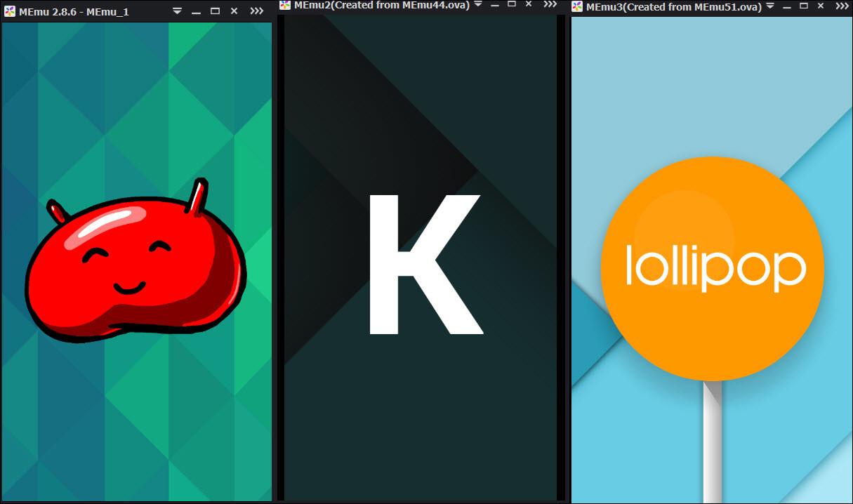Minimize the MEmu_1 window
Viewport: 853px width, 504px height.
pyautogui.click(x=197, y=13)
